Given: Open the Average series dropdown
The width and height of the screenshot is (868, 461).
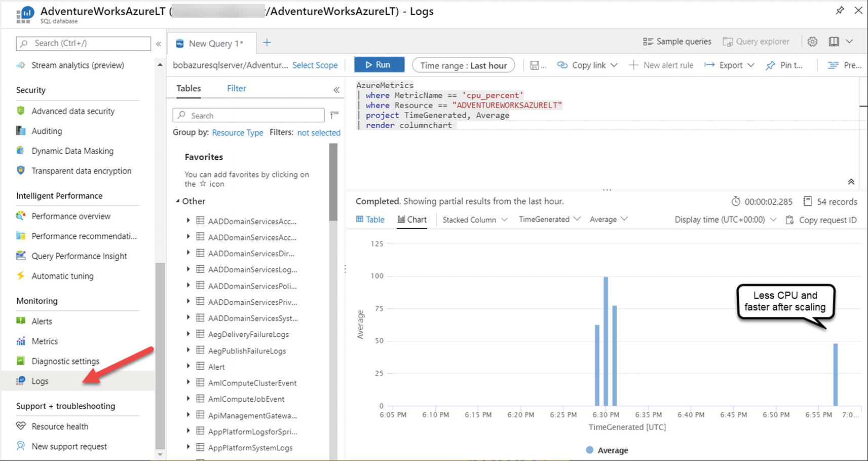Looking at the screenshot, I should (x=609, y=219).
